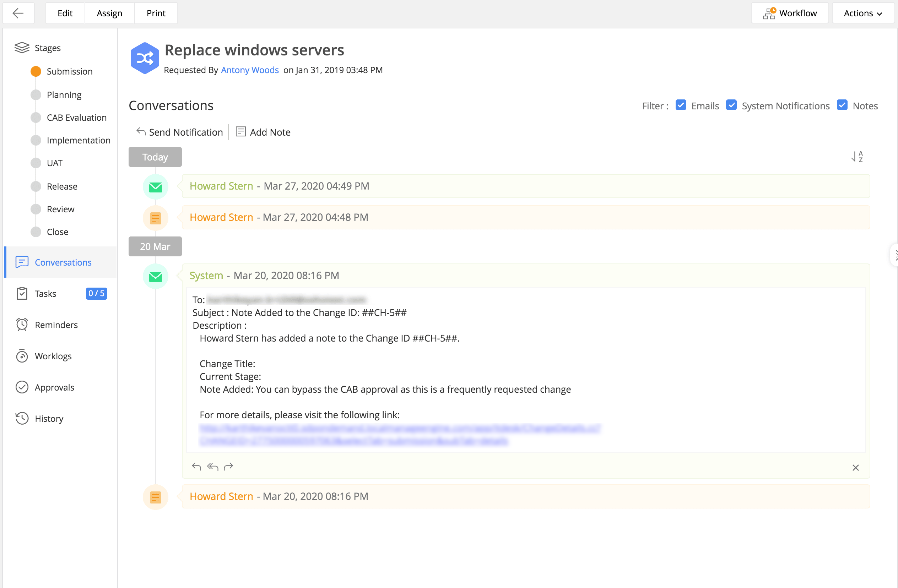
Task: Click the forward icon under System email
Action: 228,467
